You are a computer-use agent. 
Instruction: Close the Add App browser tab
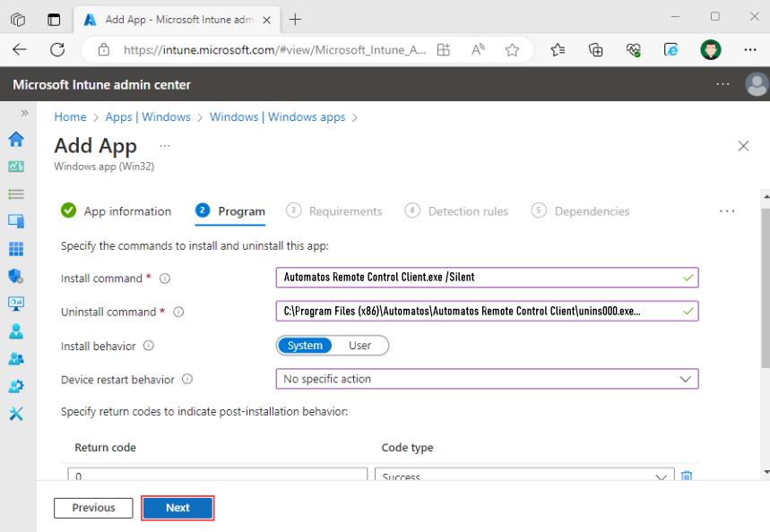pyautogui.click(x=266, y=20)
